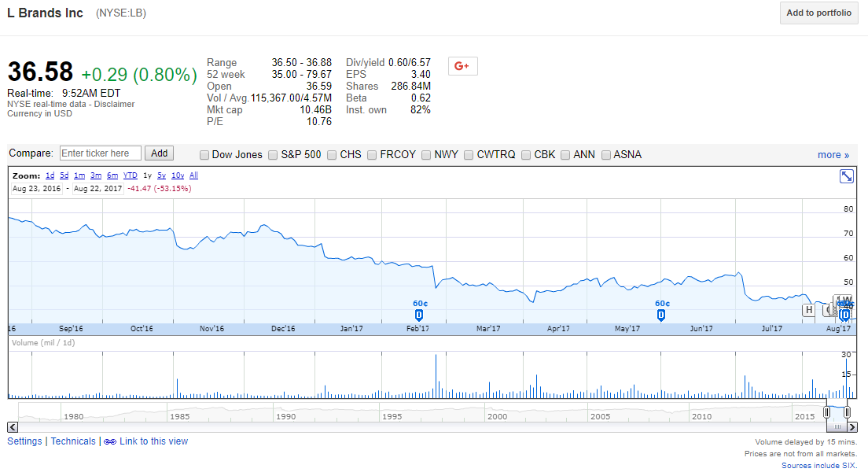This screenshot has width=868, height=476.
Task: Click the May'17 dividend marker
Action: [661, 315]
